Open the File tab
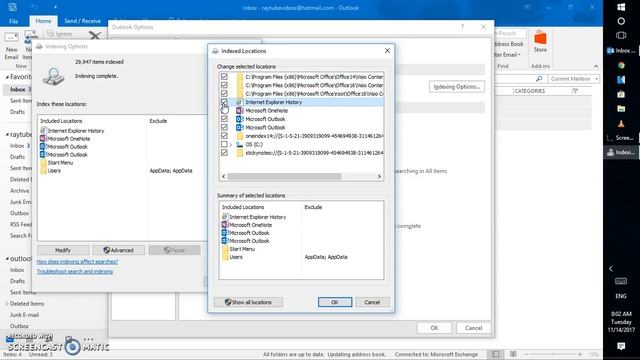The height and width of the screenshot is (360, 640). click(13, 21)
